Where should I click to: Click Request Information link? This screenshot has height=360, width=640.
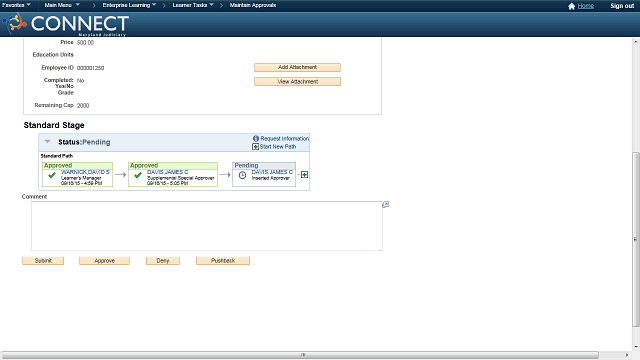pyautogui.click(x=284, y=138)
